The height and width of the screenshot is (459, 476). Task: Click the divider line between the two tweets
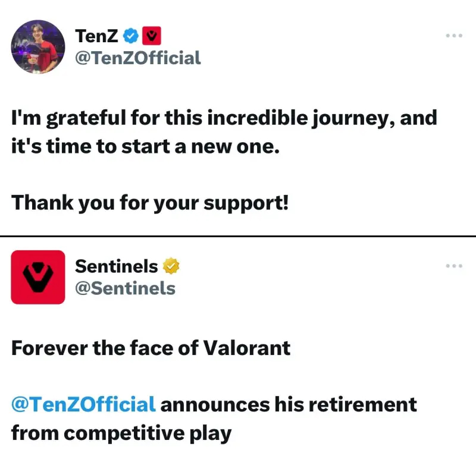click(x=238, y=236)
